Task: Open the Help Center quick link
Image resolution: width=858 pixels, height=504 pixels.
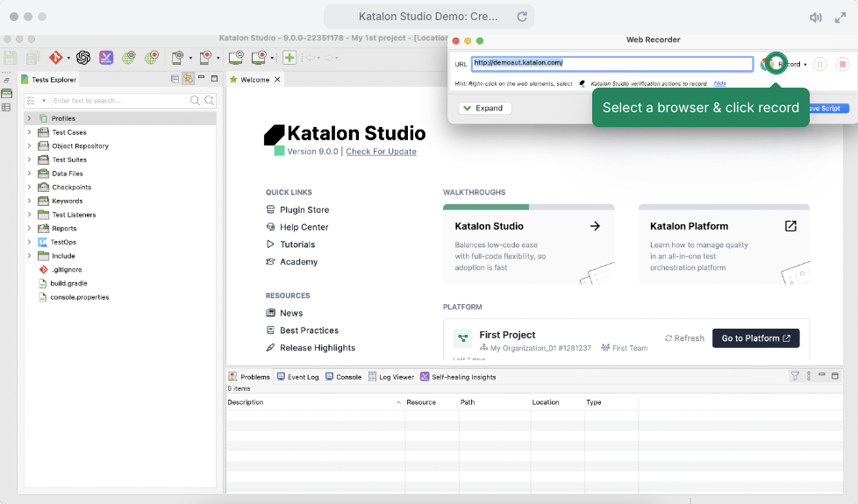Action: point(304,227)
